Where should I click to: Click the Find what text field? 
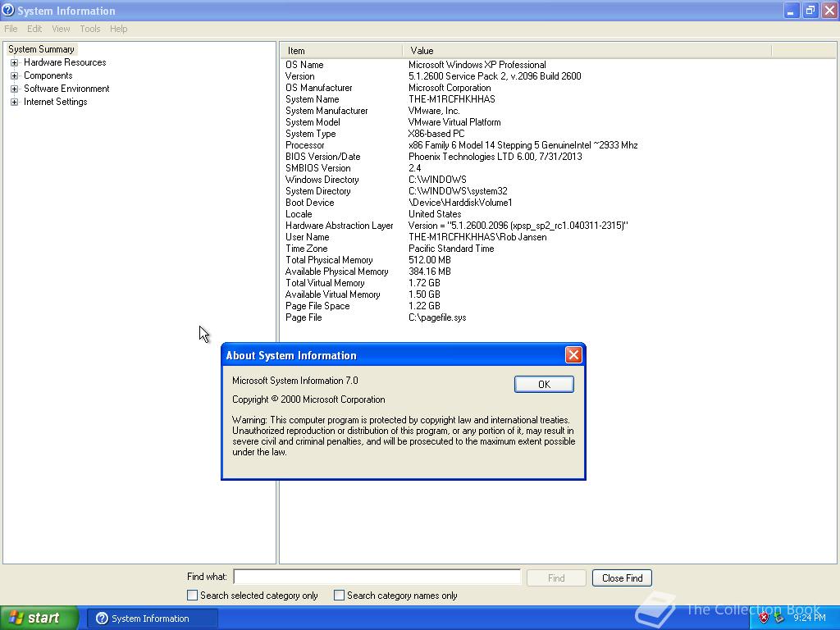coord(377,577)
